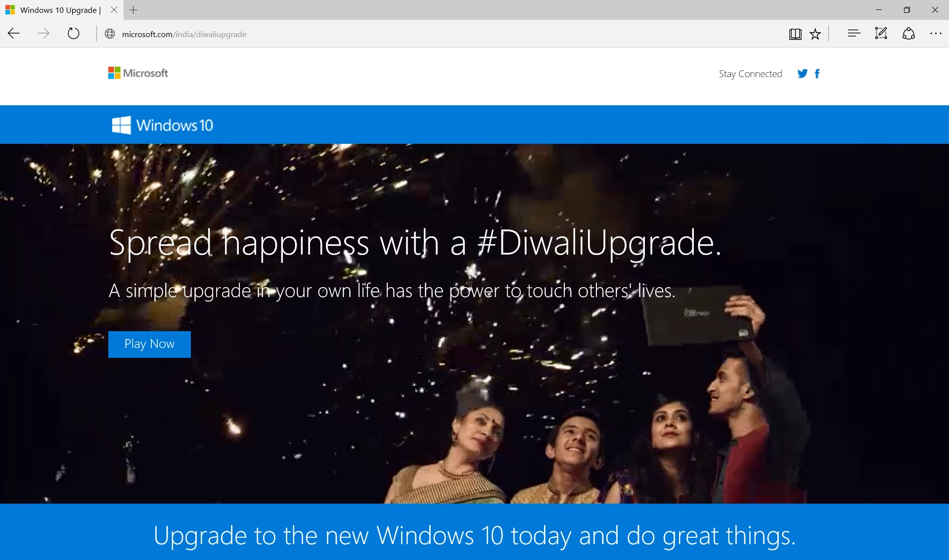Viewport: 949px width, 560px height.
Task: Close the browser window
Action: click(935, 10)
